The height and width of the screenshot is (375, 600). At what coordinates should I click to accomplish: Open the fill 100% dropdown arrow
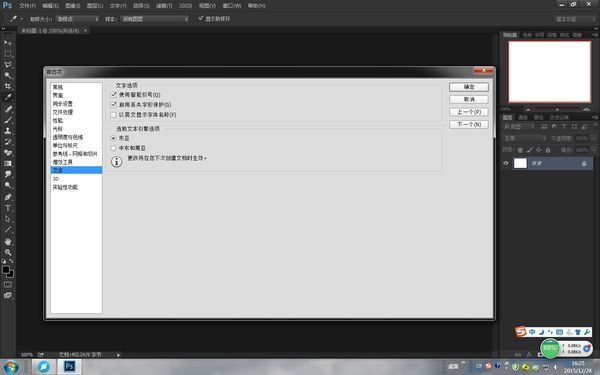pyautogui.click(x=593, y=150)
